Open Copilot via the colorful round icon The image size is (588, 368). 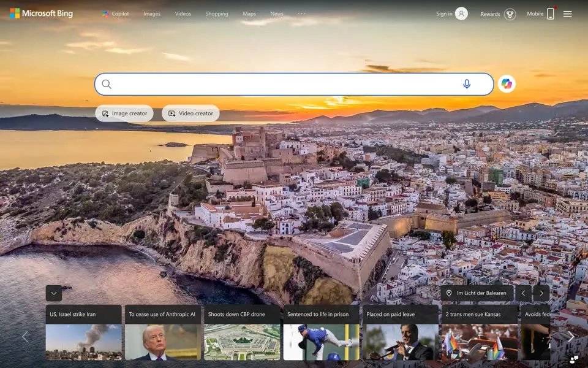[507, 84]
